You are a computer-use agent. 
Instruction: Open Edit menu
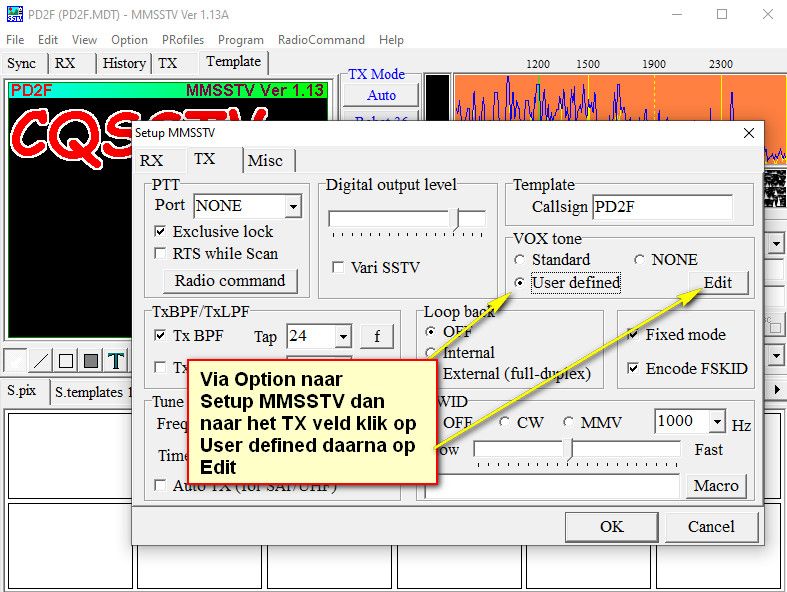click(48, 40)
